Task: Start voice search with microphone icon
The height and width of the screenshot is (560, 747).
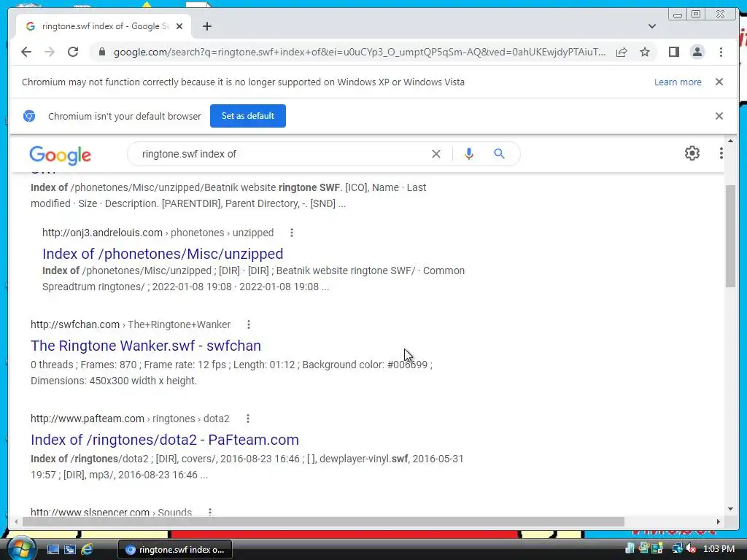Action: tap(469, 154)
